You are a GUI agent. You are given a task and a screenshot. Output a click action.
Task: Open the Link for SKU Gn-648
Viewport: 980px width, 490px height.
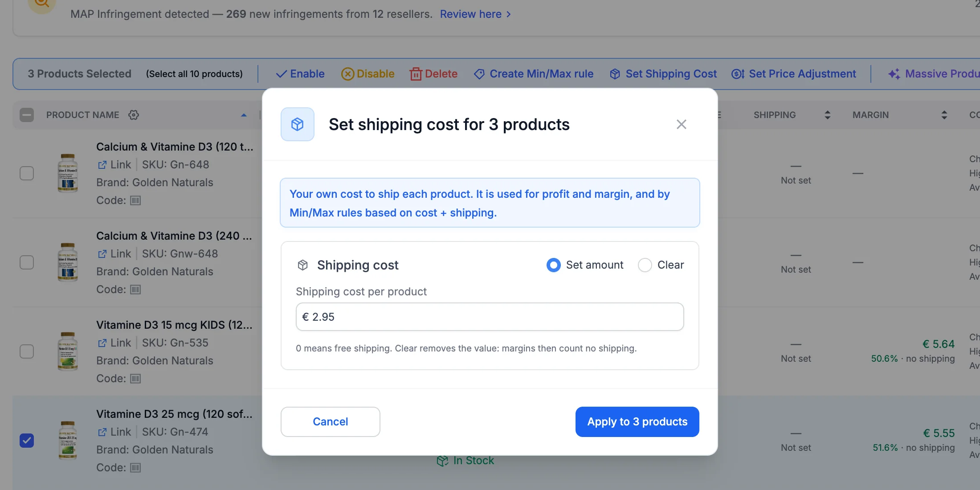(114, 165)
